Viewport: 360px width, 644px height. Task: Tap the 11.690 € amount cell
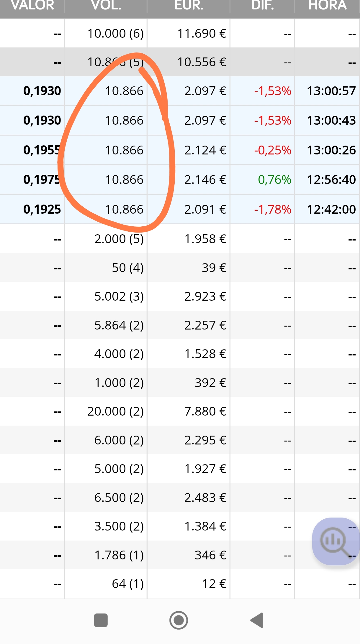[202, 34]
